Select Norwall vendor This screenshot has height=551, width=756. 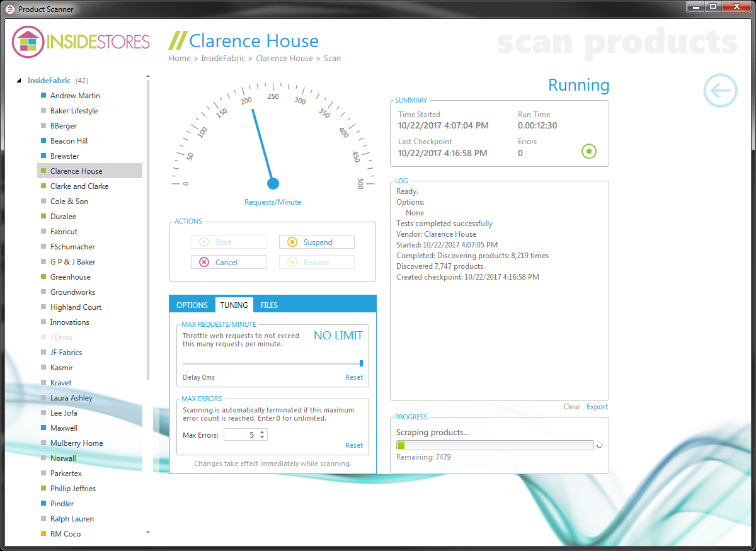(x=63, y=458)
